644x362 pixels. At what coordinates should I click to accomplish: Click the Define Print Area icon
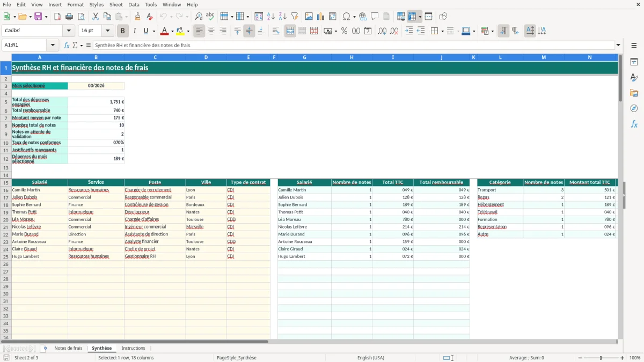[401, 17]
